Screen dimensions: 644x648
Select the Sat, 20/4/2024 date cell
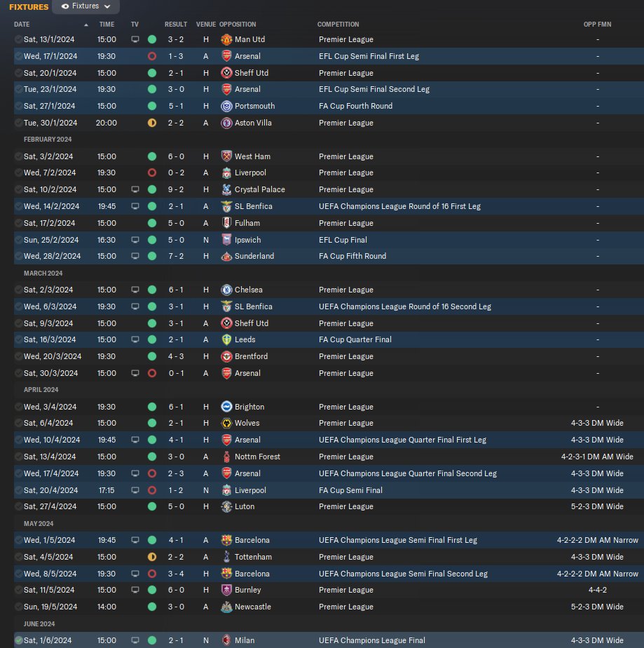[x=50, y=490]
